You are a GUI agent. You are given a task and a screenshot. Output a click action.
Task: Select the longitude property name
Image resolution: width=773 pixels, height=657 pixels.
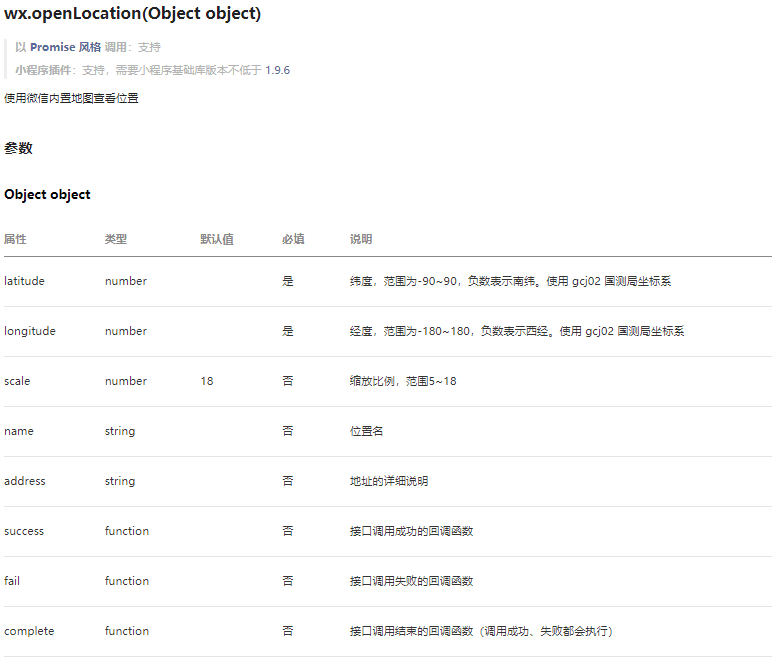[30, 331]
